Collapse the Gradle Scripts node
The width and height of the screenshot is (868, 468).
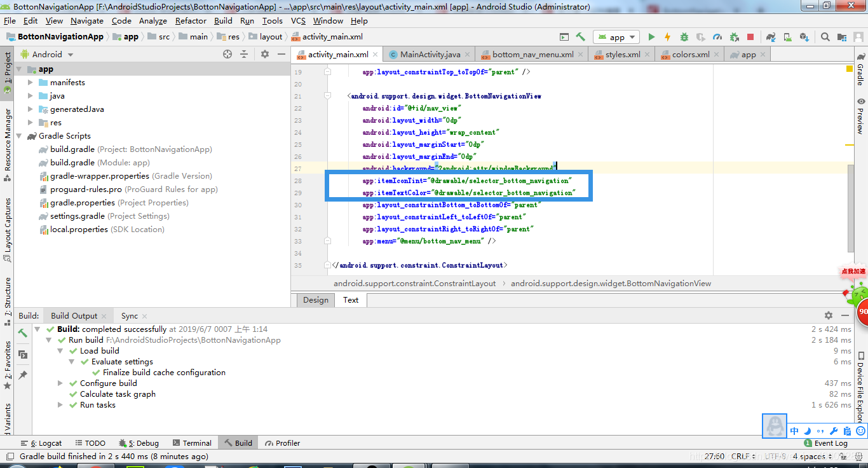(x=19, y=135)
